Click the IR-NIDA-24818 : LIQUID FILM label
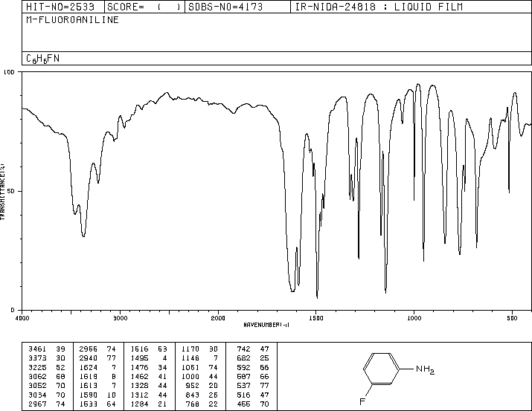Viewport: 532px width, 411px height. point(379,7)
